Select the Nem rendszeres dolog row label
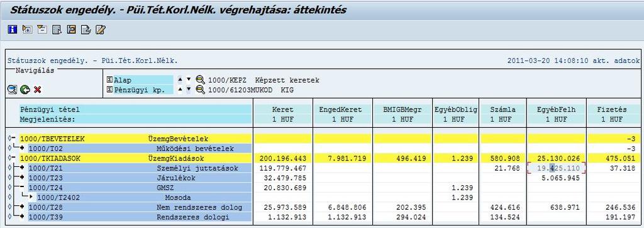The width and height of the screenshot is (644, 228). [x=199, y=207]
